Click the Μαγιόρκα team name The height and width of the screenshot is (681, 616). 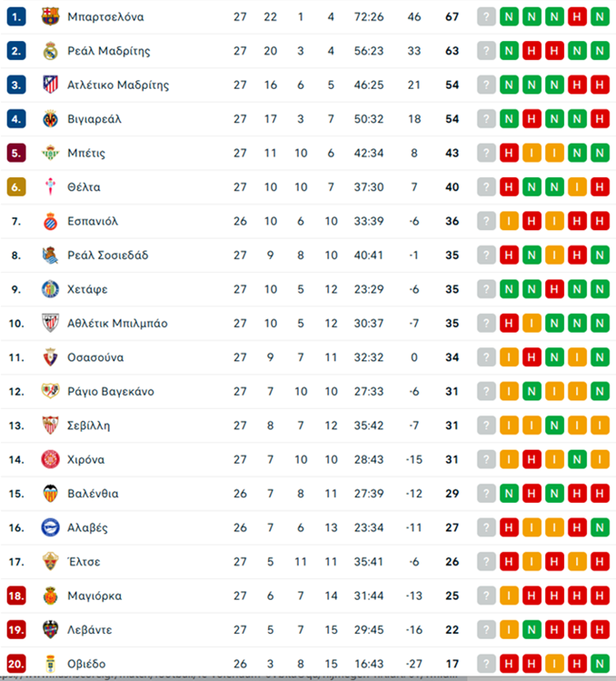coord(94,596)
